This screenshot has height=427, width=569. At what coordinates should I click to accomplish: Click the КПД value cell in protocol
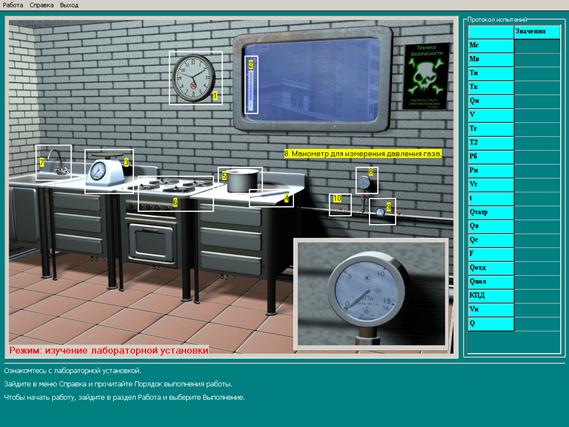[x=537, y=296]
